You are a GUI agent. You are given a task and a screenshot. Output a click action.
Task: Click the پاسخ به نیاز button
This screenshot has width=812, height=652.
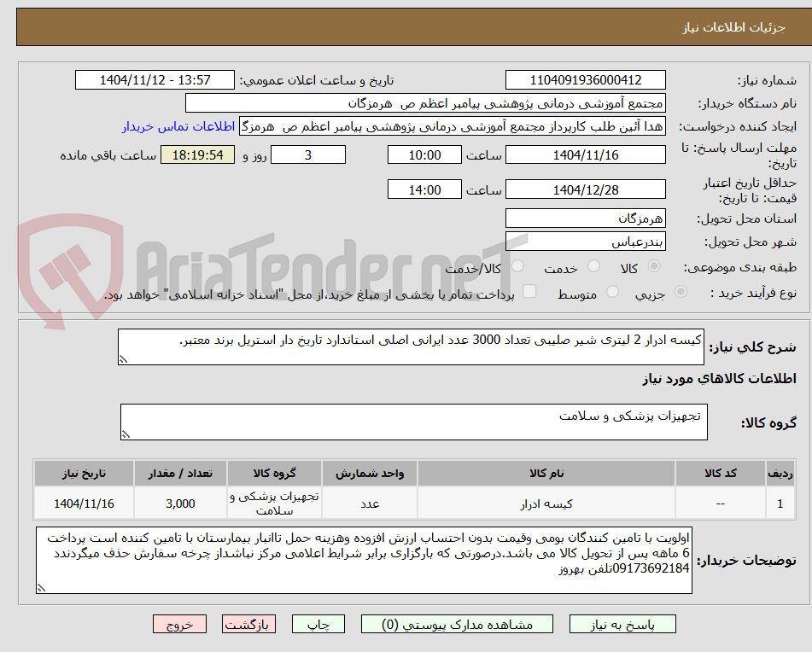tap(622, 624)
